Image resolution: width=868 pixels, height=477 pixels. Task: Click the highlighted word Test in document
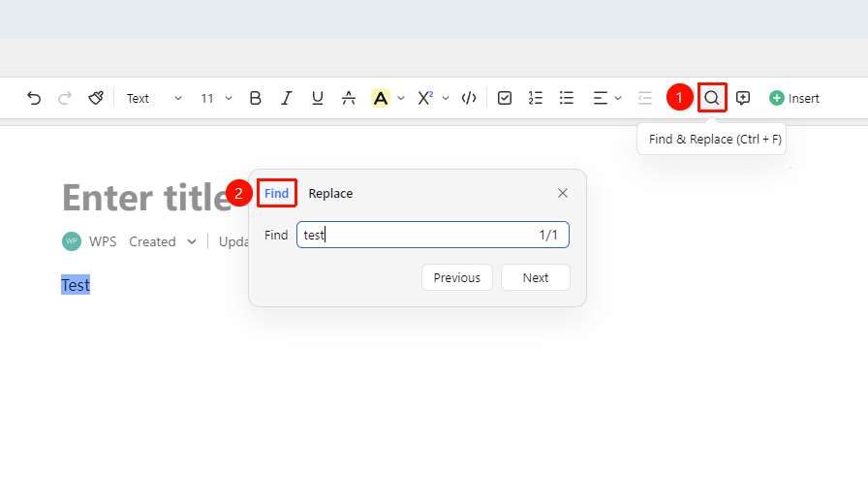[76, 285]
